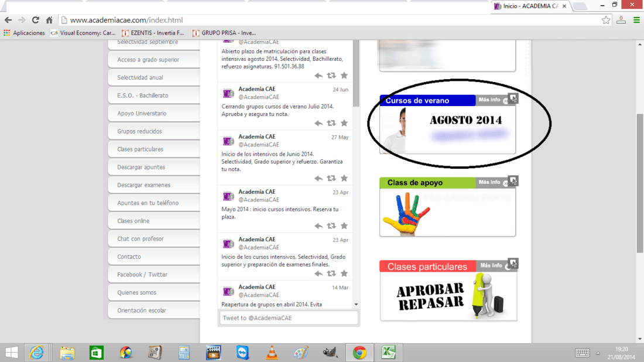Image resolution: width=644 pixels, height=362 pixels.
Task: Open the GRUPO PRISA bookmark
Action: 224,33
